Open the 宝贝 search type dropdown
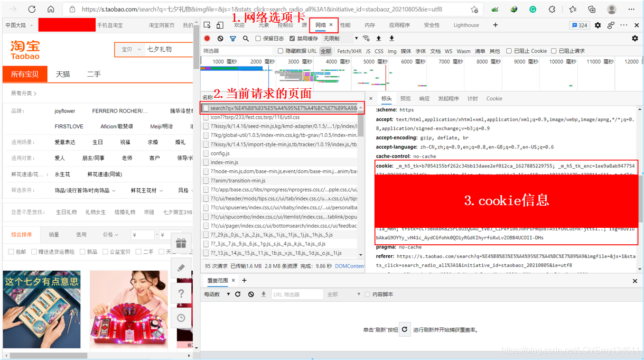This screenshot has height=360, width=644. [x=131, y=49]
